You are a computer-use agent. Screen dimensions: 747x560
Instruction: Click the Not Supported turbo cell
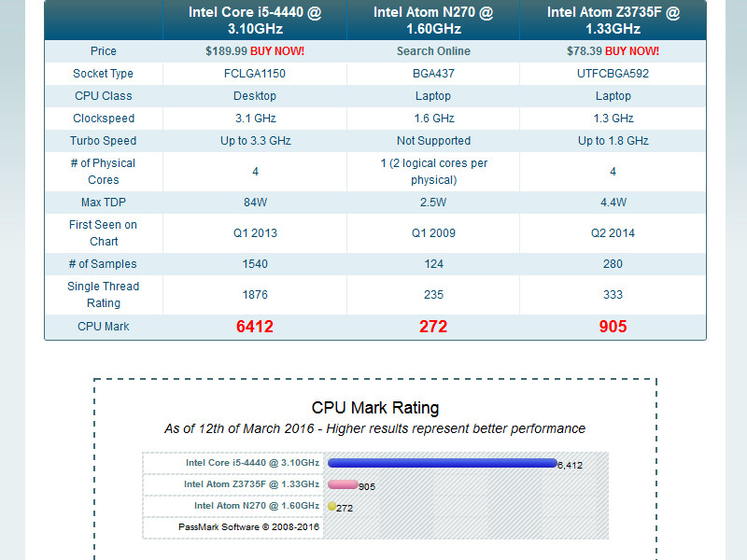[x=433, y=141]
